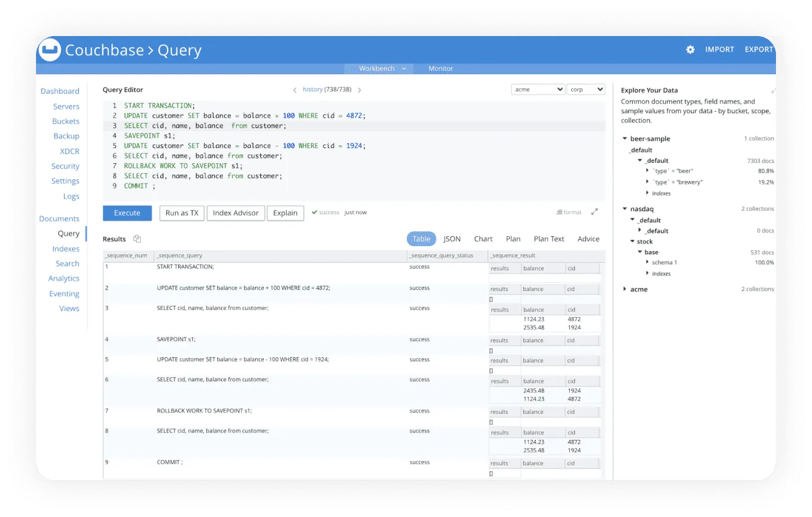Viewport: 812px width, 517px height.
Task: Click Run as TX button
Action: coord(182,213)
